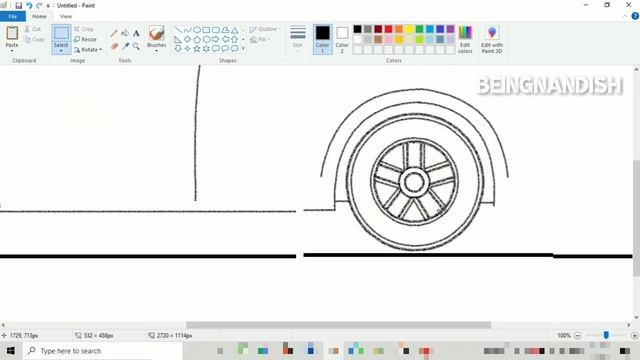Pick the purple color swatch

(x=451, y=29)
